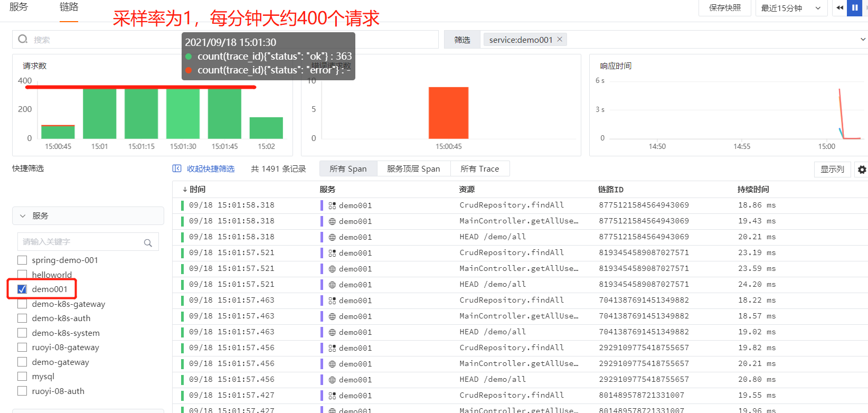
Task: Click the 资源 column header
Action: point(467,189)
